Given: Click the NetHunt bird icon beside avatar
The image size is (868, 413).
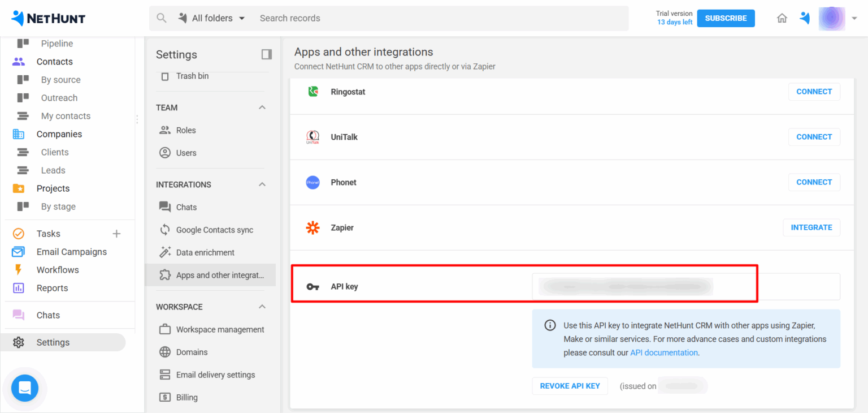Looking at the screenshot, I should [805, 18].
